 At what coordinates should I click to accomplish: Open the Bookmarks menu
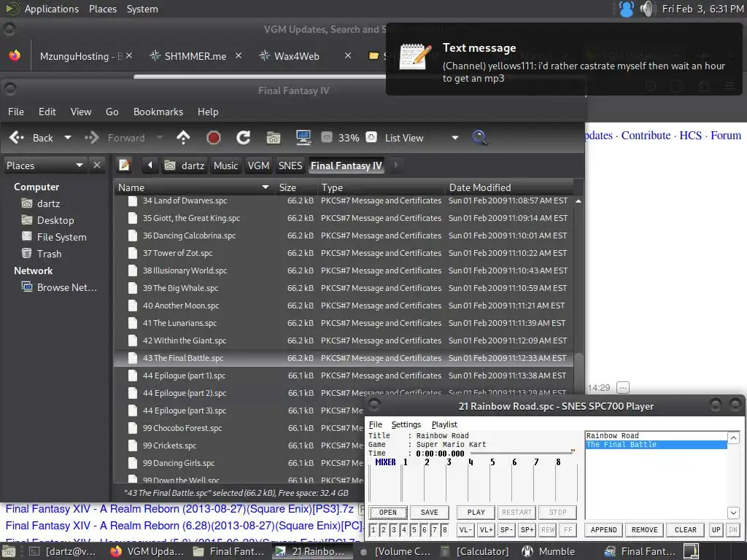(158, 112)
